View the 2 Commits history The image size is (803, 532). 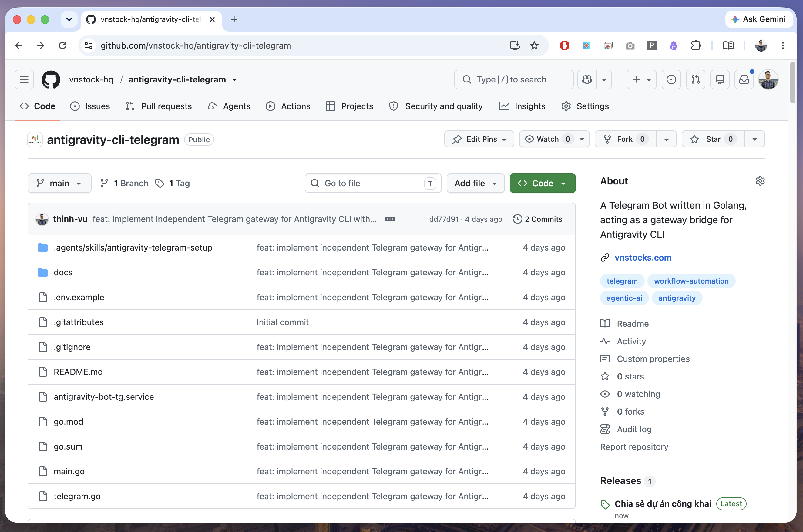pos(538,219)
